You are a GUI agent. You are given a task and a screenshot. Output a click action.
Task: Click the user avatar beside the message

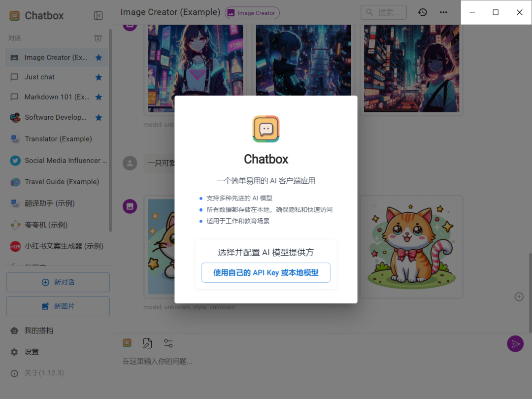[130, 163]
